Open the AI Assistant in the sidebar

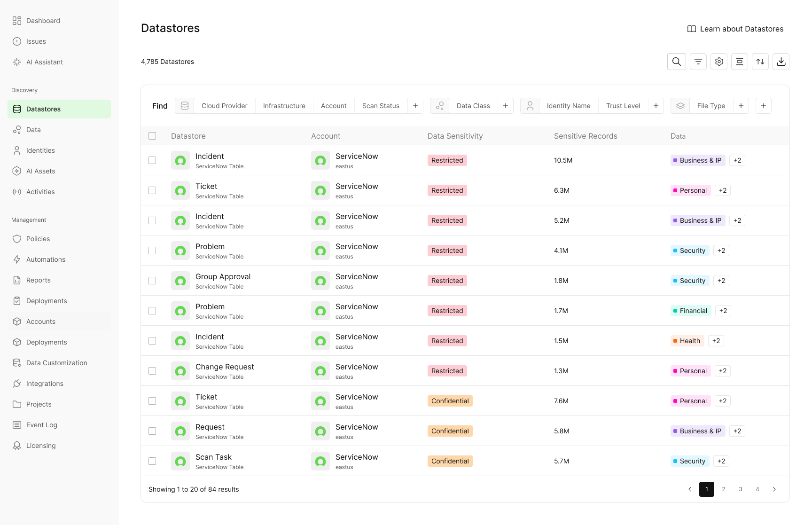tap(45, 62)
